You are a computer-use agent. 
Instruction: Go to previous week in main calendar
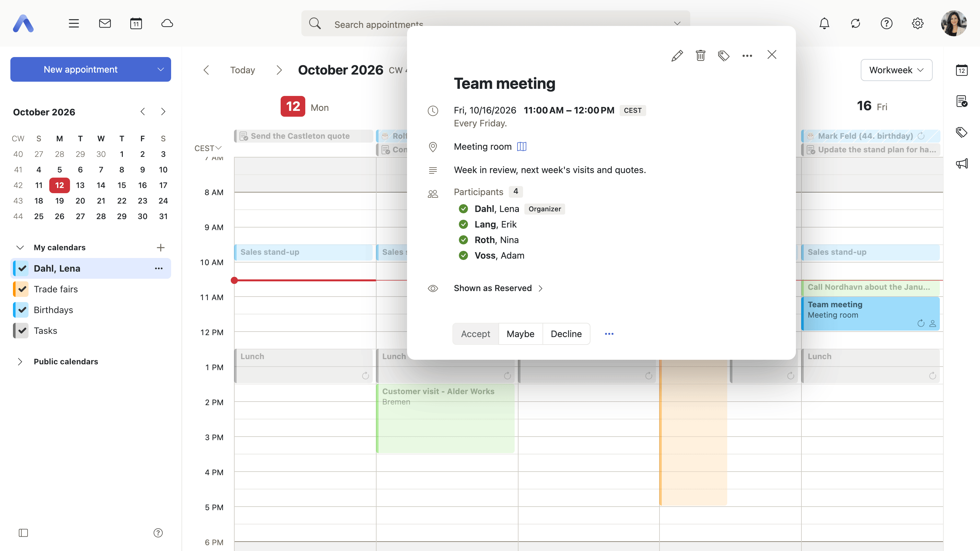[x=206, y=70]
